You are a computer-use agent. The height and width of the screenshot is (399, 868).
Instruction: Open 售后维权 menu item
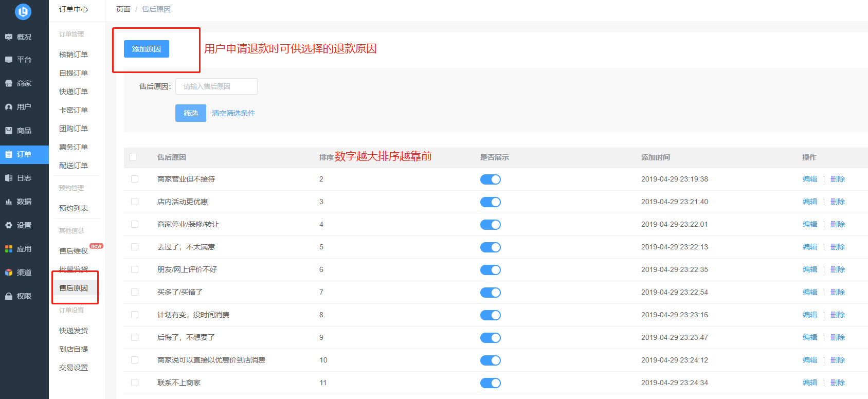74,251
